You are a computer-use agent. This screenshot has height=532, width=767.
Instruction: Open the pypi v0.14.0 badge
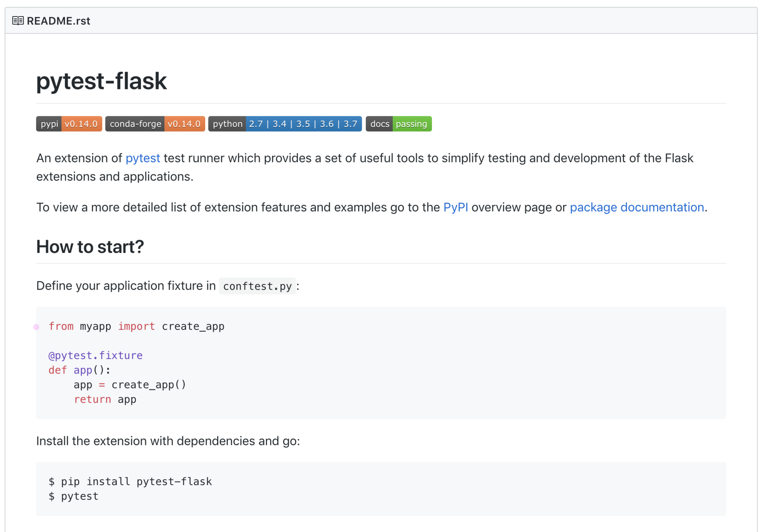[69, 124]
